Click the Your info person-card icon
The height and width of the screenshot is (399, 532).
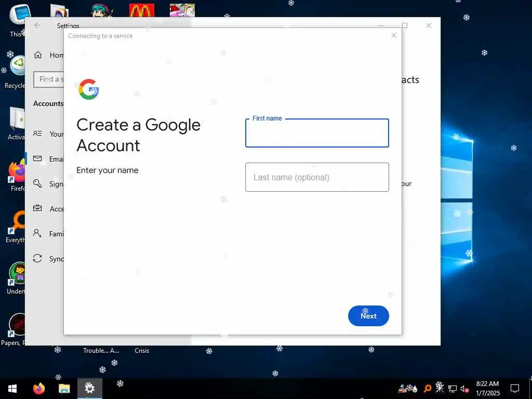click(37, 134)
